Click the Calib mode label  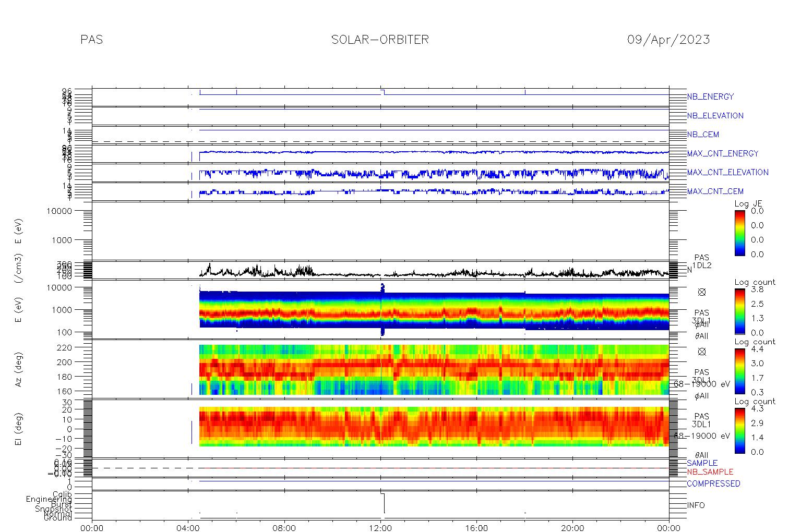[62, 494]
